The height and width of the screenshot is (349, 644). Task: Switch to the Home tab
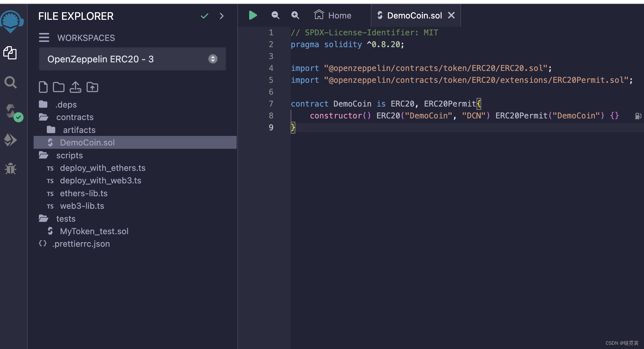coord(333,15)
